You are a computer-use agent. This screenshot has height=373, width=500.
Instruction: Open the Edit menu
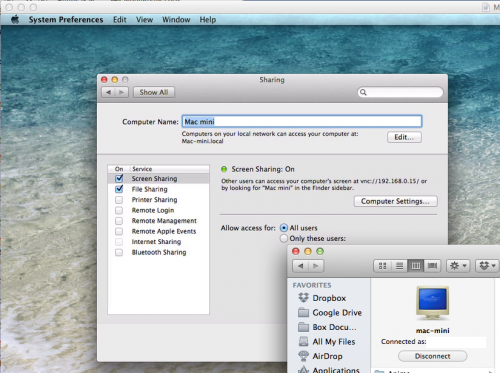pyautogui.click(x=120, y=20)
